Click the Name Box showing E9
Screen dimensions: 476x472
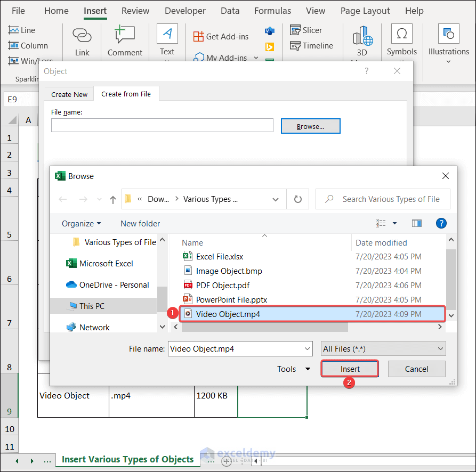21,99
